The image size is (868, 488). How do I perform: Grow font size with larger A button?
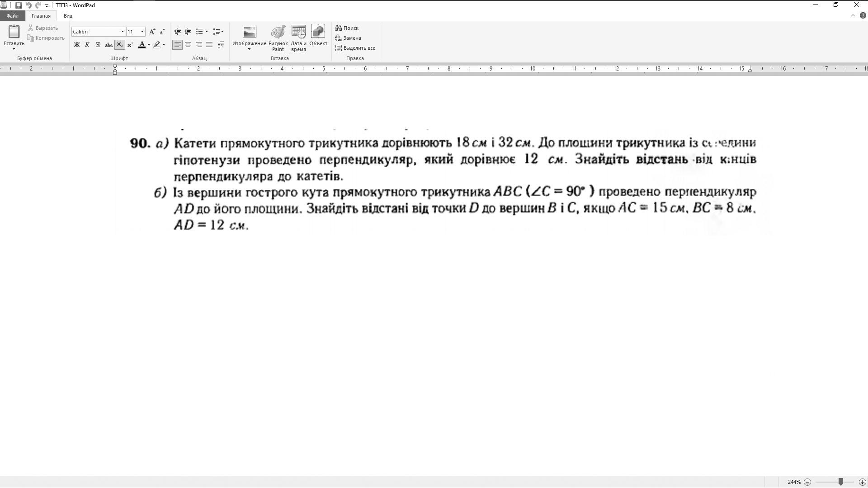[x=152, y=32]
